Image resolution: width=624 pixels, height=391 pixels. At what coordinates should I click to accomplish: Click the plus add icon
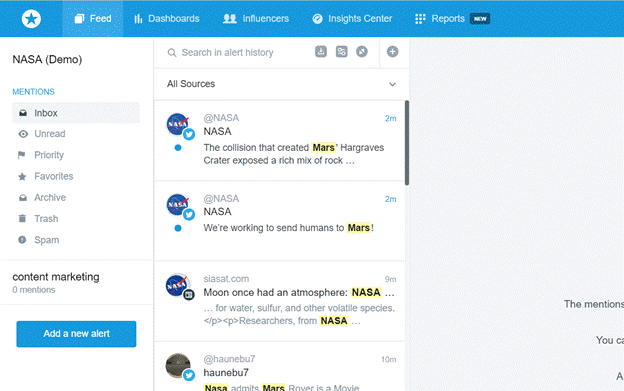[393, 52]
